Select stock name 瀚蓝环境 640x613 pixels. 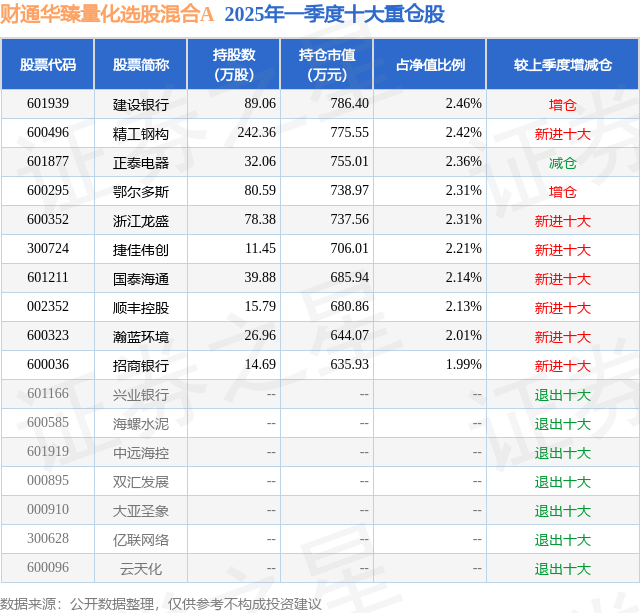[141, 336]
